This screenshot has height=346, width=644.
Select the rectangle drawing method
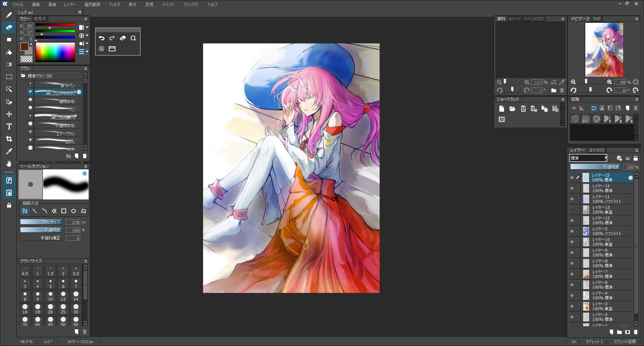(64, 211)
